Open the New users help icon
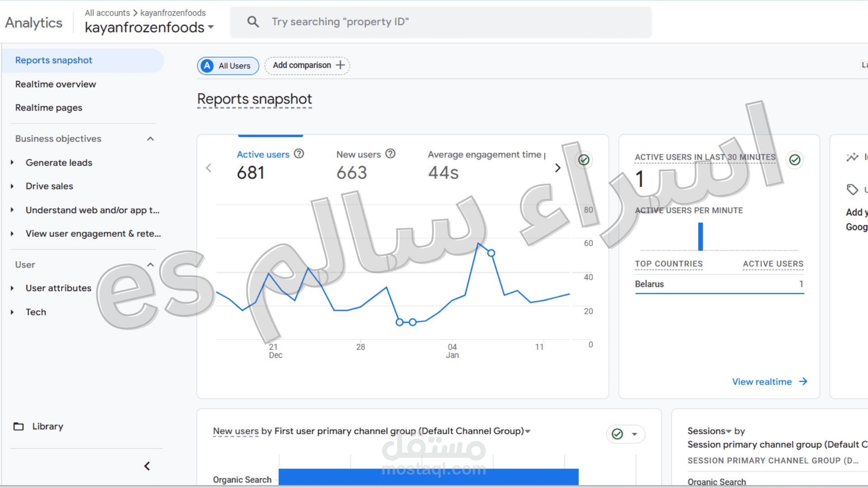 tap(390, 154)
